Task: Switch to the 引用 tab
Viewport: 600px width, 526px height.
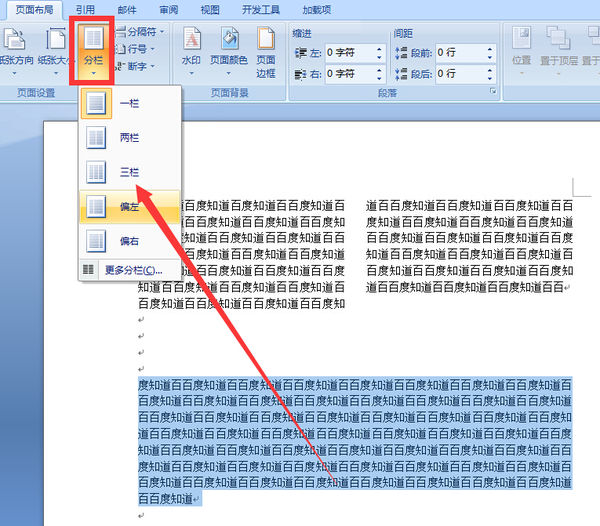Action: 85,10
